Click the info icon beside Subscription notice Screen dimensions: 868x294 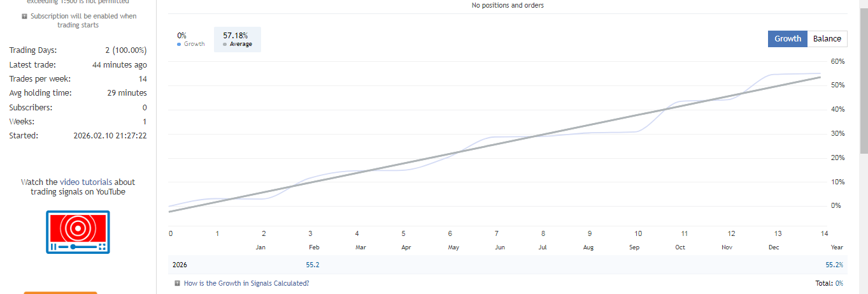point(25,16)
